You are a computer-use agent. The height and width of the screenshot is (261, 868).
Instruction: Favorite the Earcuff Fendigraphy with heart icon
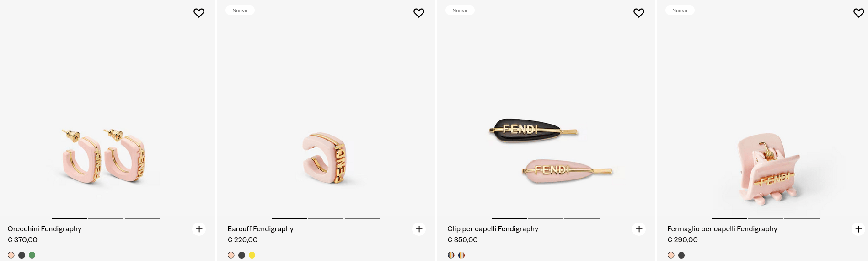[x=419, y=13]
